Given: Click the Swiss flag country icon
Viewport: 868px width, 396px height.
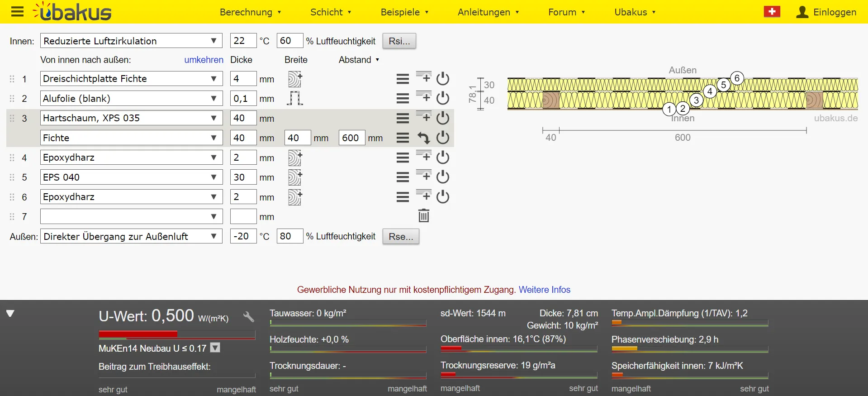Looking at the screenshot, I should [x=772, y=12].
